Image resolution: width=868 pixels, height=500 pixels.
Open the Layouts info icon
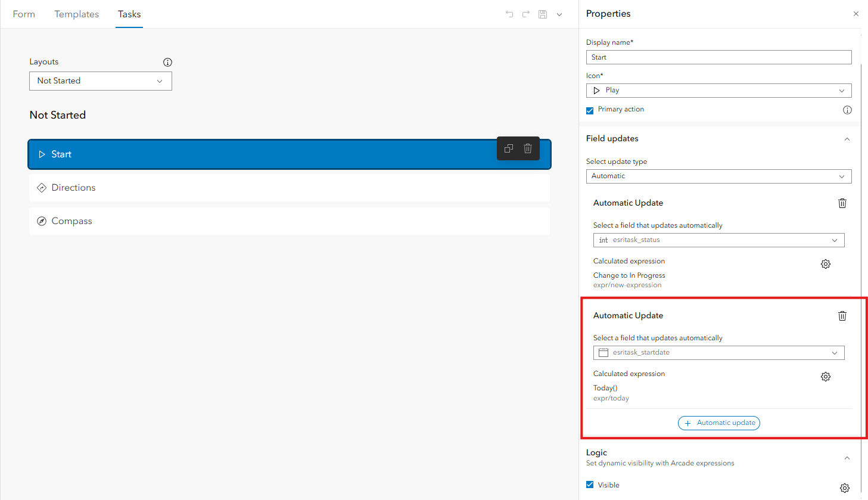click(x=167, y=62)
